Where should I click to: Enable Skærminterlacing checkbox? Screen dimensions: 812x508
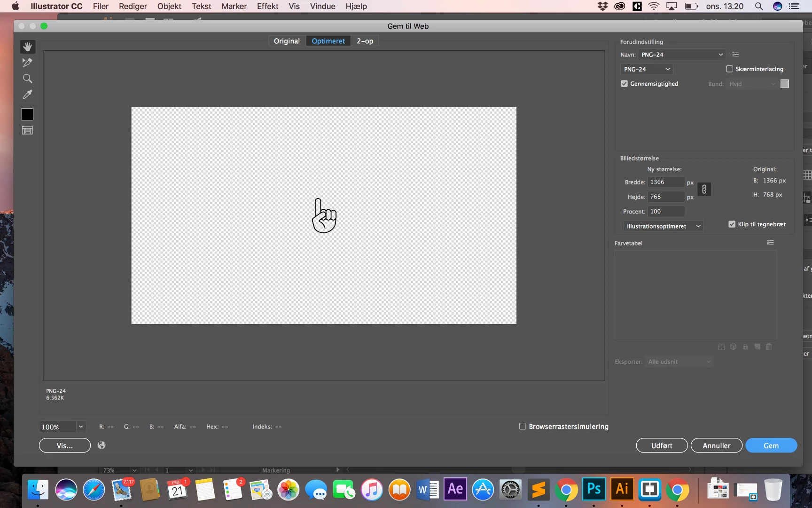point(729,69)
